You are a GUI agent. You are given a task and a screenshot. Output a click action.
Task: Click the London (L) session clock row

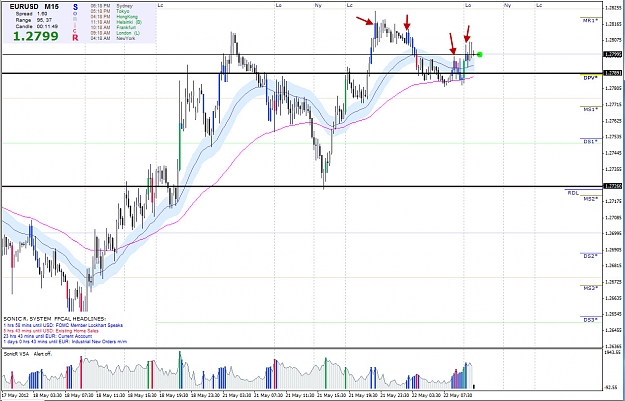pos(116,33)
